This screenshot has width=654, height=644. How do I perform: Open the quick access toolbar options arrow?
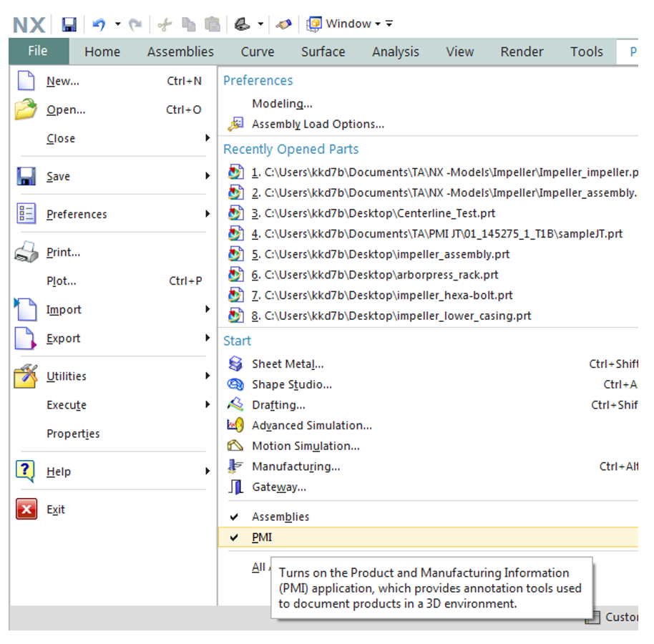[389, 24]
